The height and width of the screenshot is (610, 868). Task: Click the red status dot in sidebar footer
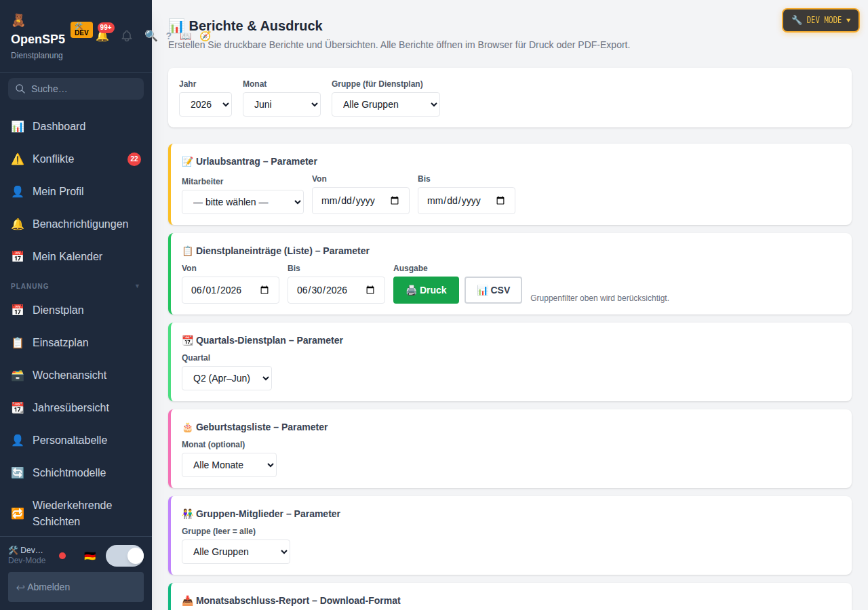tap(62, 556)
